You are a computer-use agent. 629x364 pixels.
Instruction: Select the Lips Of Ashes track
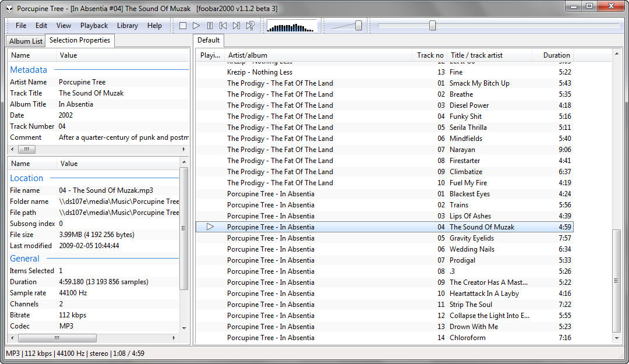click(x=384, y=216)
